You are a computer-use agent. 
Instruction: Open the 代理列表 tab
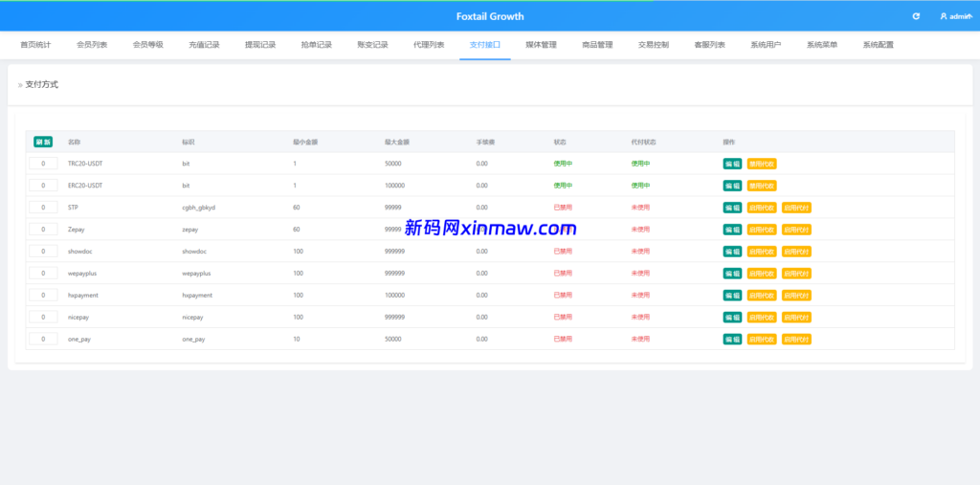pos(429,45)
